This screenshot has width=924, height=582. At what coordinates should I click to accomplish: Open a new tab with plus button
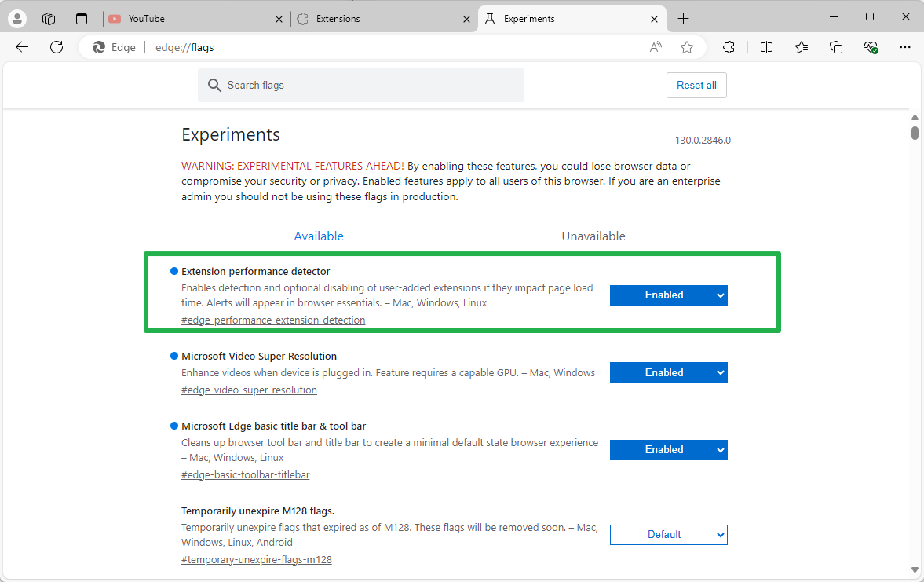tap(683, 19)
